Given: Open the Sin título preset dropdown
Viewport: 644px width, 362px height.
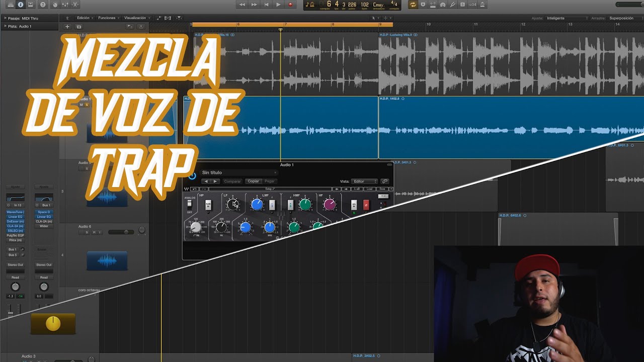Looking at the screenshot, I should 238,172.
